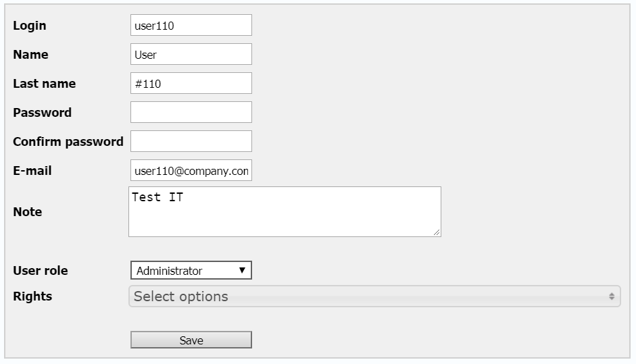Click the E-mail label
This screenshot has width=636, height=364.
click(32, 171)
